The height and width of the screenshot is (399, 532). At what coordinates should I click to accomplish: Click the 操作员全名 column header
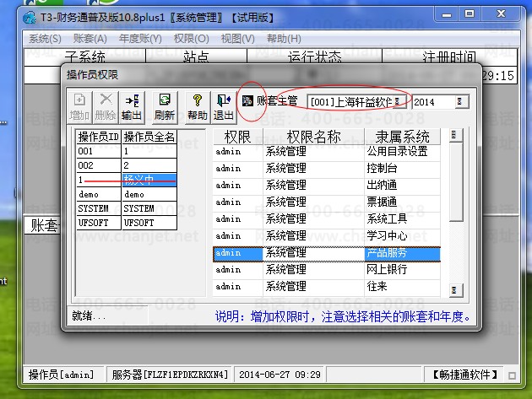click(x=149, y=137)
